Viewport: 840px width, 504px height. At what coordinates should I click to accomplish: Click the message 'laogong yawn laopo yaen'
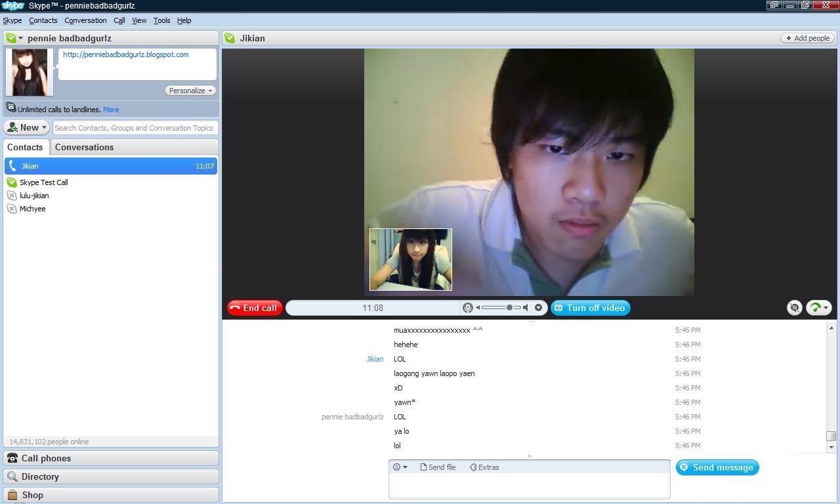pos(434,373)
